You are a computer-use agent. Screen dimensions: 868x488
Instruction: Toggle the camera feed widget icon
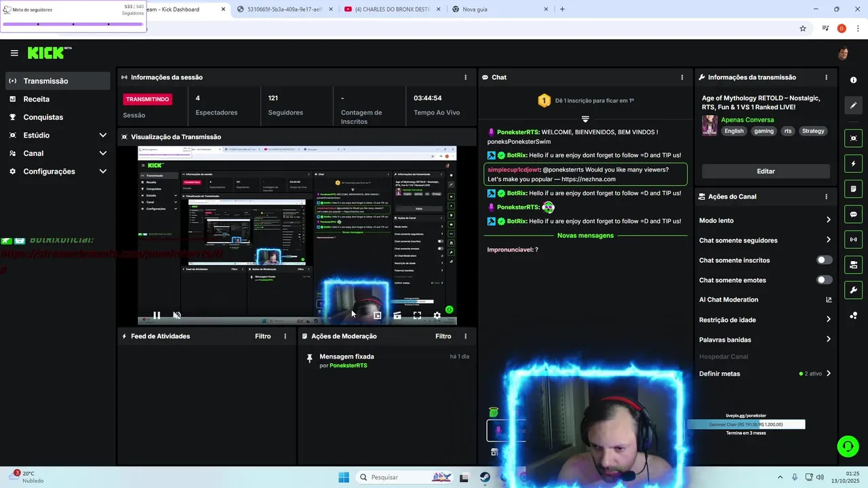(x=853, y=264)
